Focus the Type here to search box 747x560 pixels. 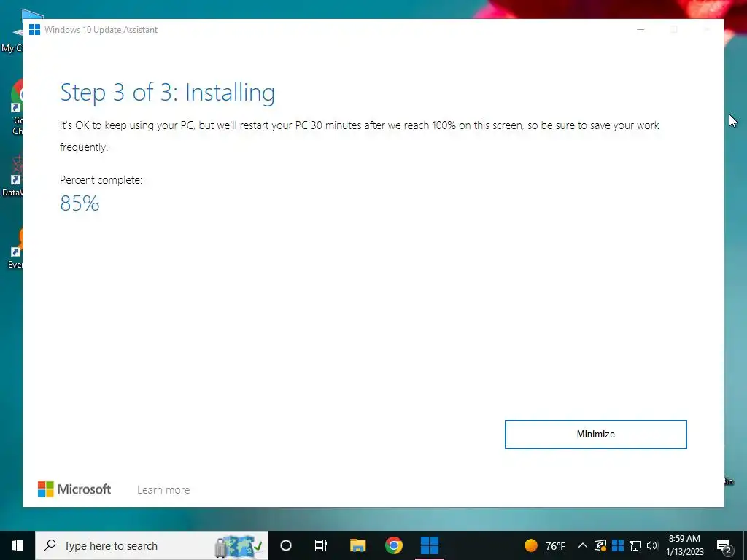pyautogui.click(x=152, y=545)
